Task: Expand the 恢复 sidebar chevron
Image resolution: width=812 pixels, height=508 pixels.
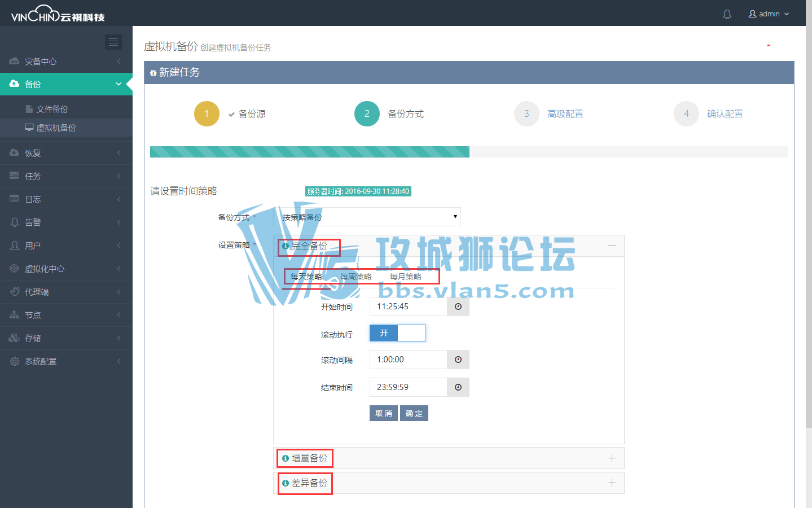Action: point(118,152)
